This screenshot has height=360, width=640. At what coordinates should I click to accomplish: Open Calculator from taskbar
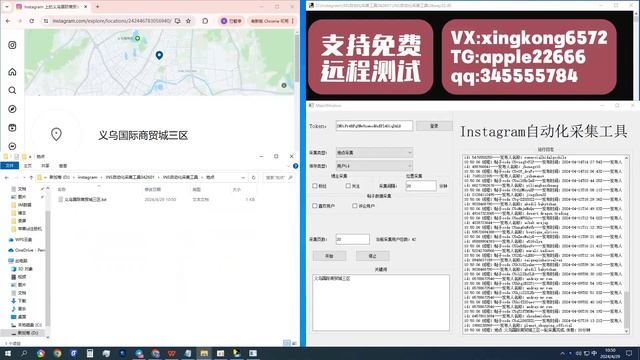tap(90, 353)
